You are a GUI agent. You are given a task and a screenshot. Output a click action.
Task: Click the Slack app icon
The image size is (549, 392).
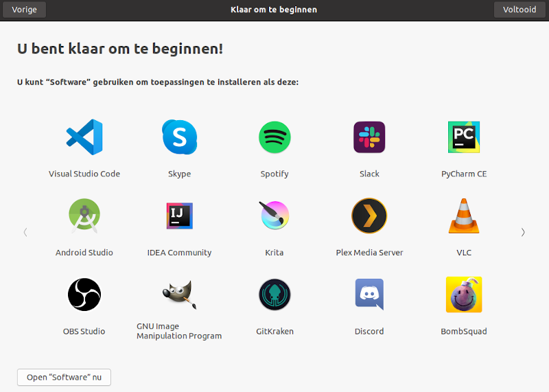pos(369,137)
